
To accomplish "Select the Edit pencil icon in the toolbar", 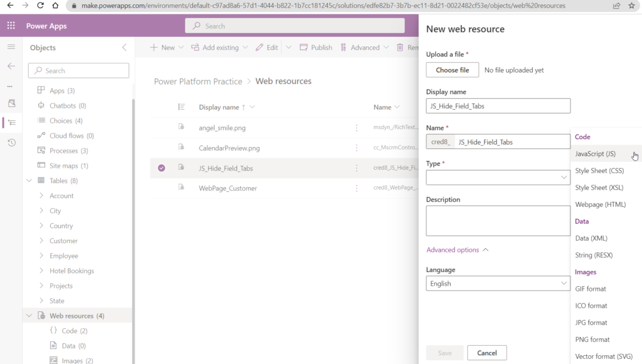I will (258, 47).
